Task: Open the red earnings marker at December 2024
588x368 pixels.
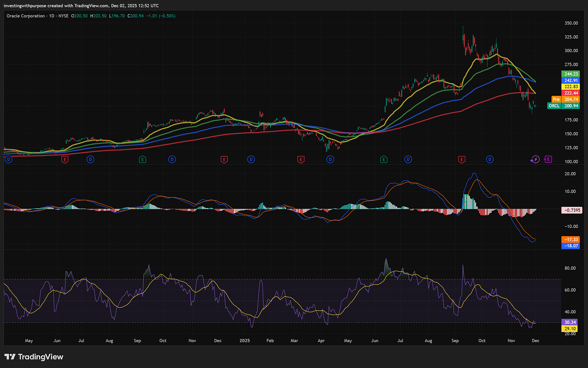Action: click(224, 160)
